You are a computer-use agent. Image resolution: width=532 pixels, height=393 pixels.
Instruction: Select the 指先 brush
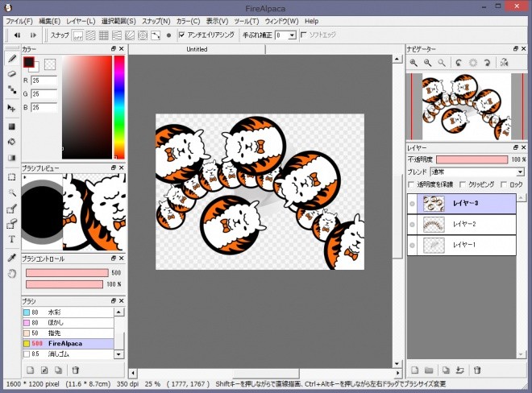[x=68, y=333]
